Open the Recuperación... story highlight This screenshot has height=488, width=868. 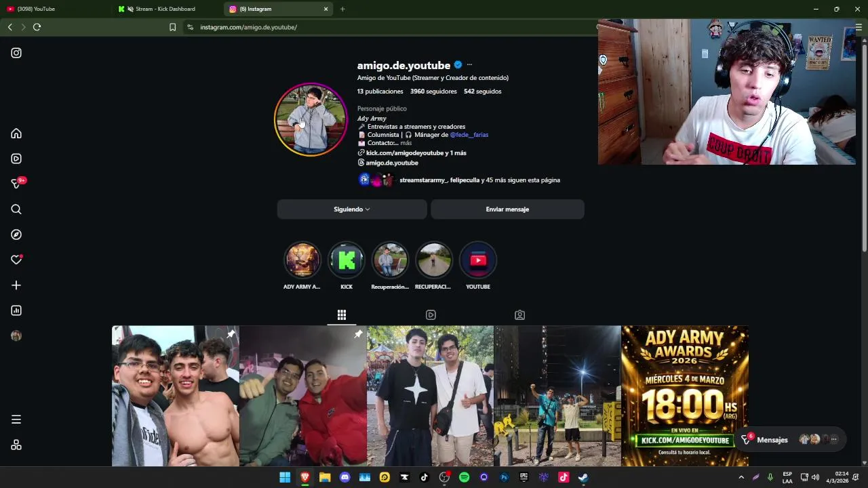click(390, 260)
